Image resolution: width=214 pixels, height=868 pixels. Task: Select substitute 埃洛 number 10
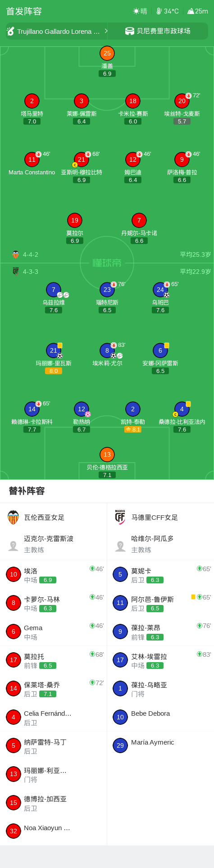[14, 574]
